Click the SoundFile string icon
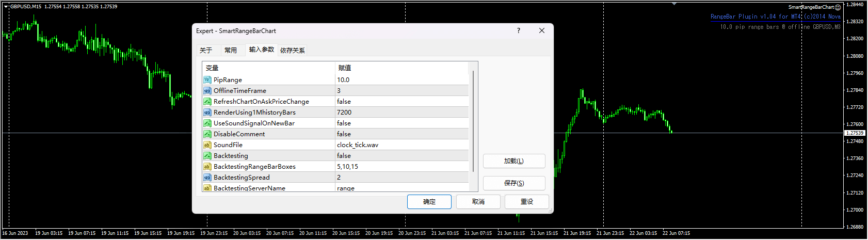This screenshot has width=868, height=240. (207, 145)
